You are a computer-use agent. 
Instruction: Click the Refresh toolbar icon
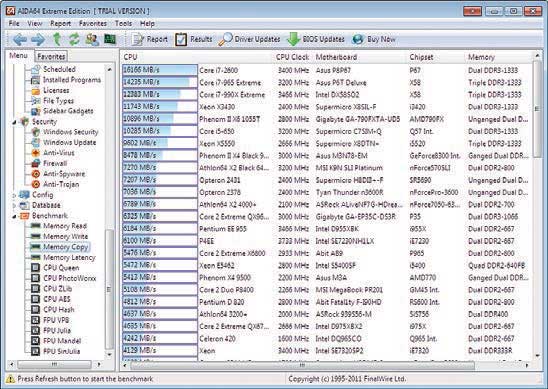(74, 39)
